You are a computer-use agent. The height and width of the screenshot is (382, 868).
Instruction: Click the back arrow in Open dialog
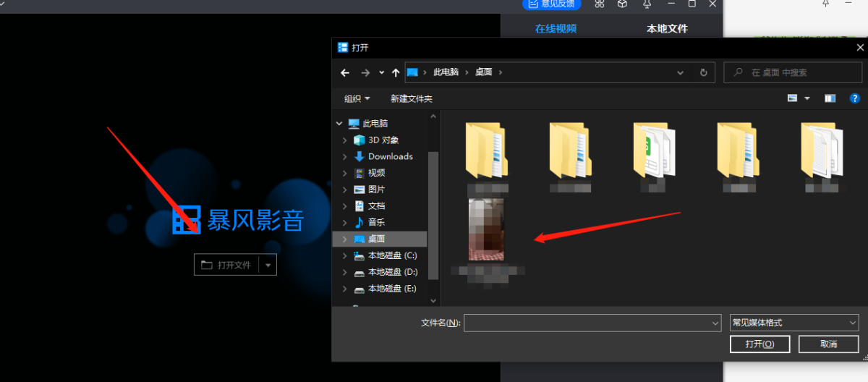[x=345, y=72]
